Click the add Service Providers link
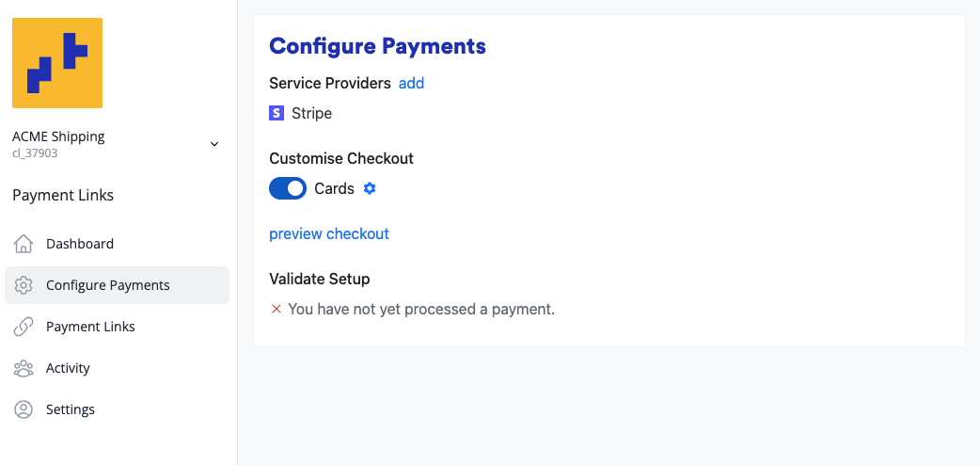The image size is (980, 465). (411, 83)
